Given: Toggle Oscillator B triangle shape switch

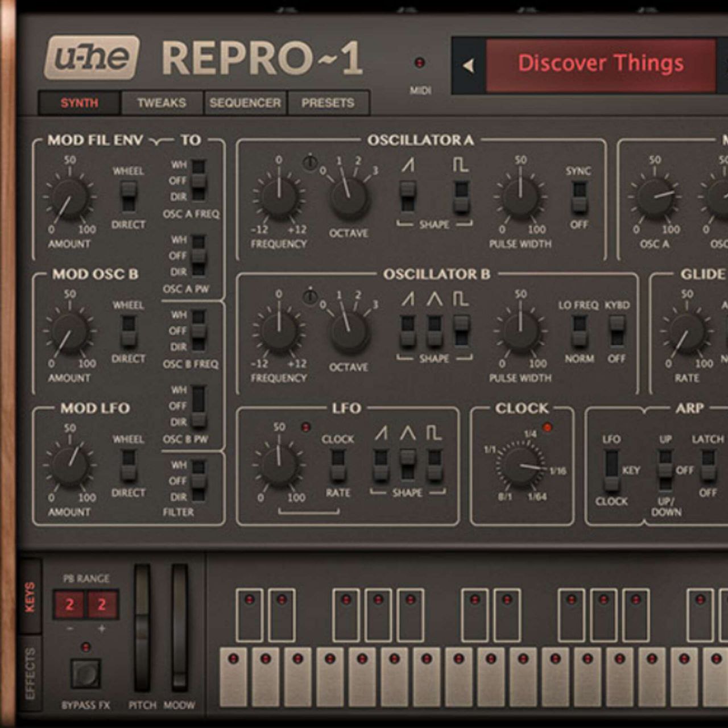Looking at the screenshot, I should click(435, 330).
